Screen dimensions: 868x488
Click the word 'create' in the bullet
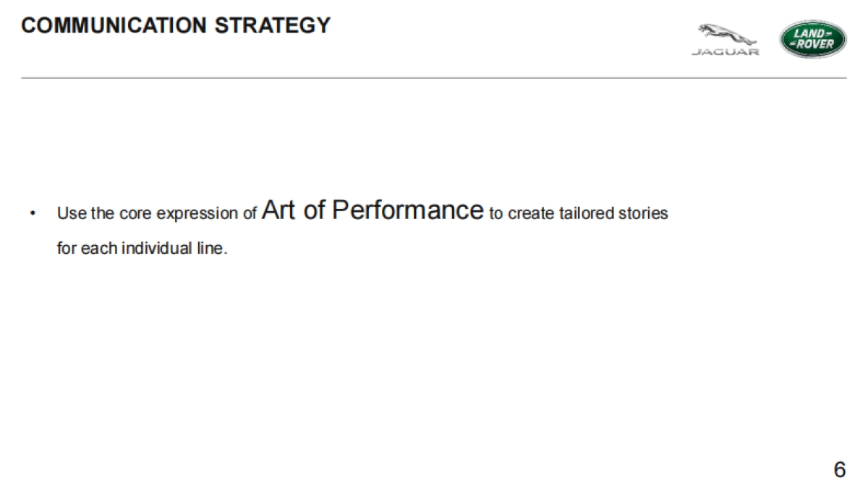pos(531,214)
